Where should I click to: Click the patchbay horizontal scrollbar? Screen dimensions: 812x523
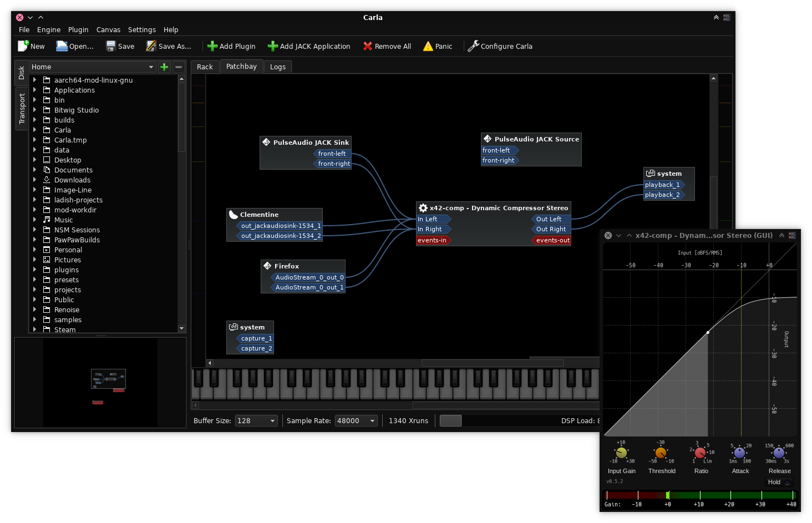pos(493,363)
